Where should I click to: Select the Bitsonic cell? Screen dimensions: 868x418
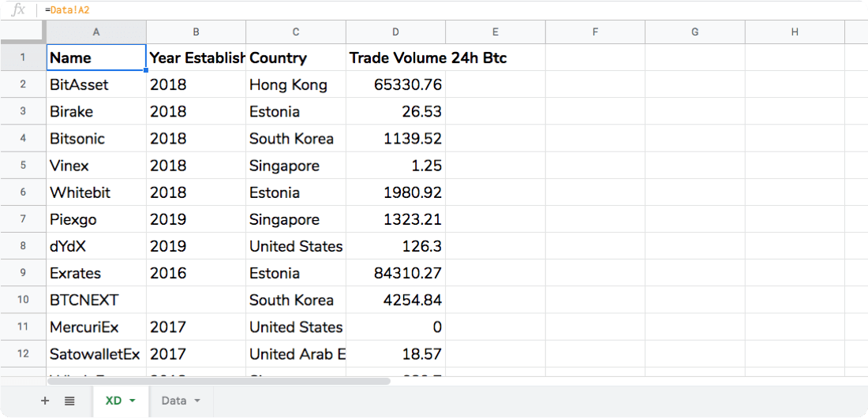[x=96, y=138]
